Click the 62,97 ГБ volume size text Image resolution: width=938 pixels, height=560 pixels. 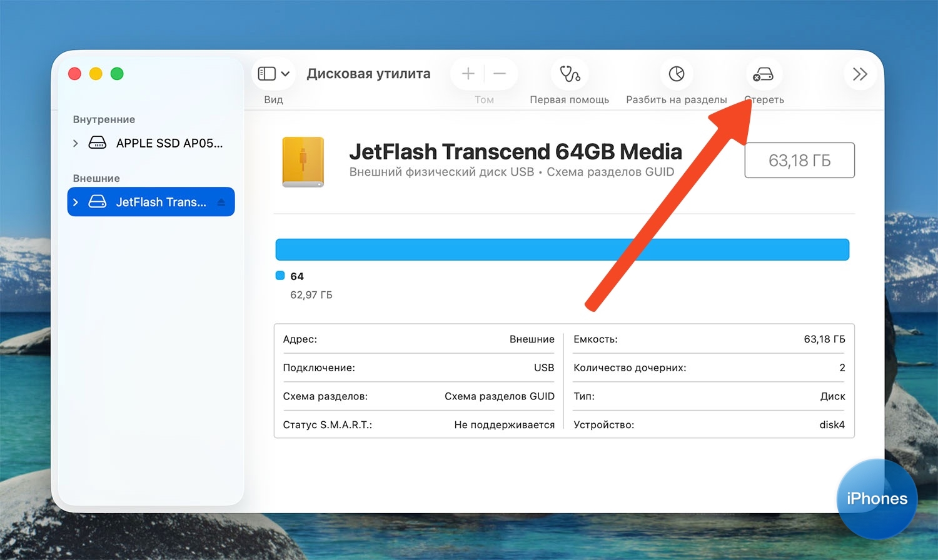click(x=311, y=295)
